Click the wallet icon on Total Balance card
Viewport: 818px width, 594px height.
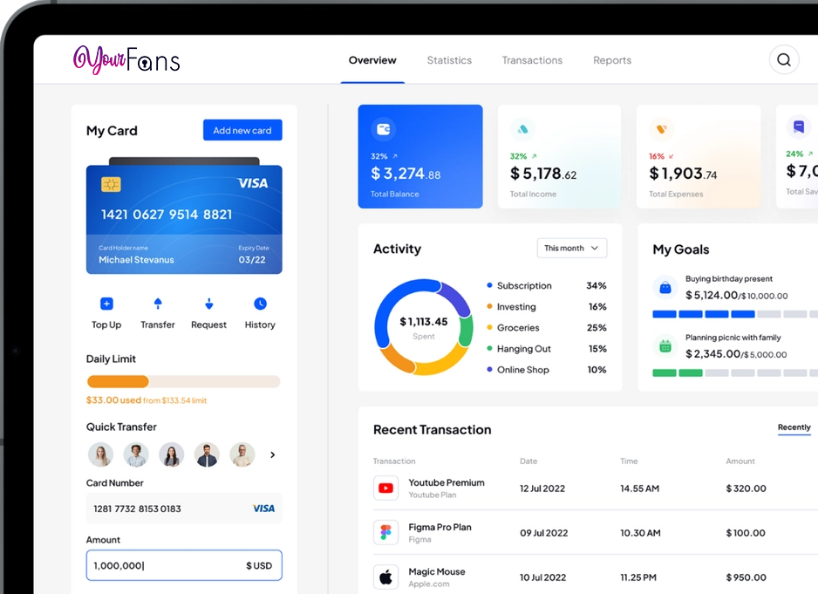tap(383, 129)
